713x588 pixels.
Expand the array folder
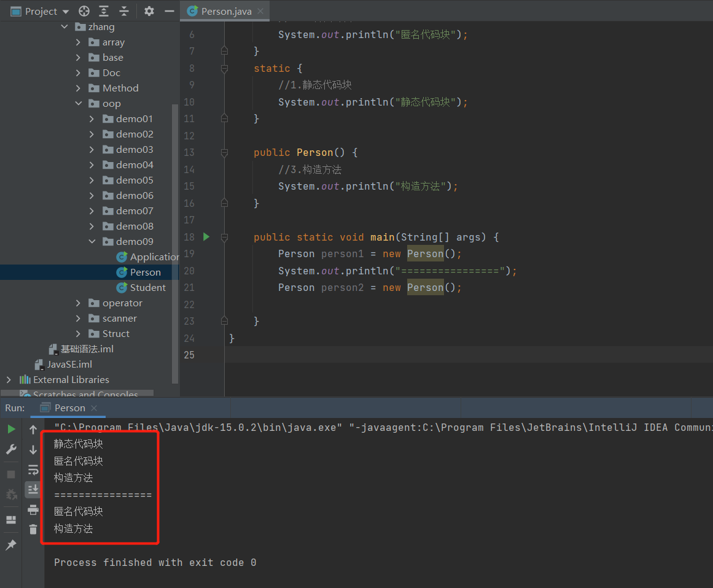[x=78, y=42]
